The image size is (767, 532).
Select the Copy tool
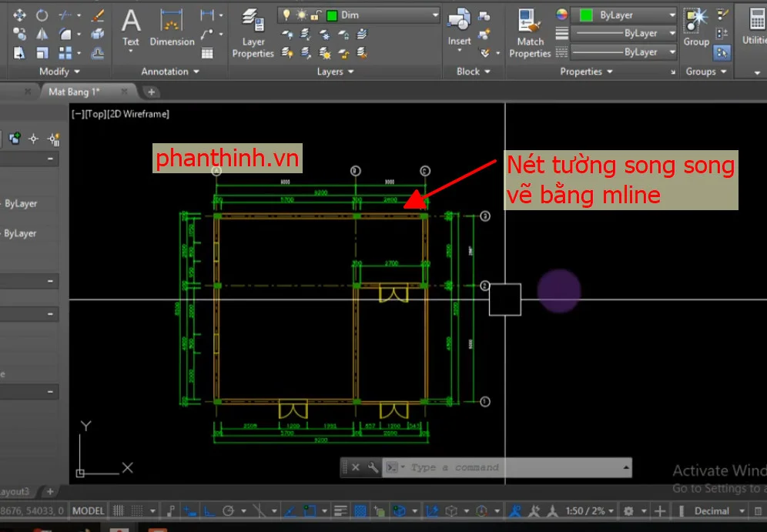click(x=19, y=34)
